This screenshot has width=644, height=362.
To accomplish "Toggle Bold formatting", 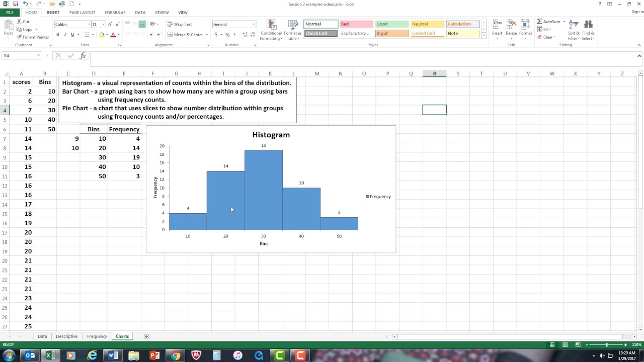I will 58,35.
